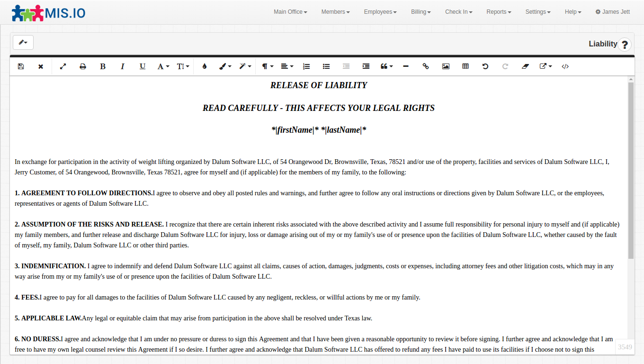This screenshot has height=364, width=644.
Task: Open the pencil edit dropdown button
Action: [x=23, y=42]
